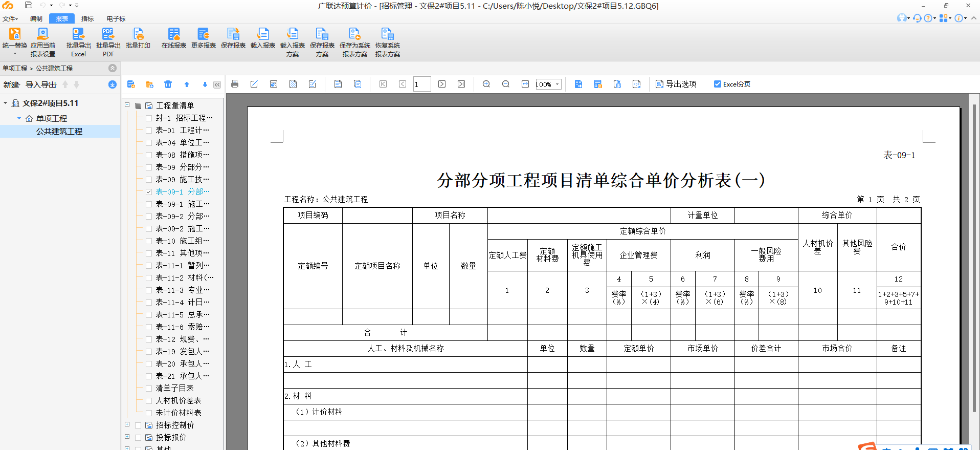Check the 表-08 措施项 report box

[149, 155]
